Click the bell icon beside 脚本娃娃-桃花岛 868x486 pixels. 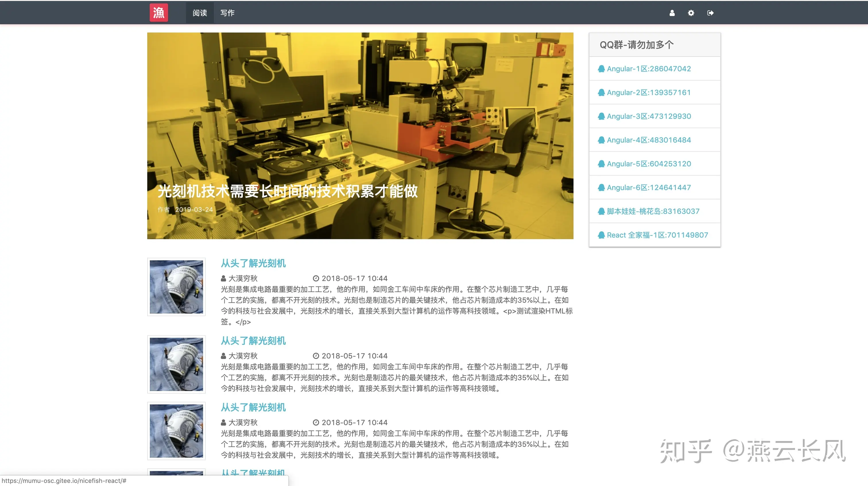click(x=602, y=211)
